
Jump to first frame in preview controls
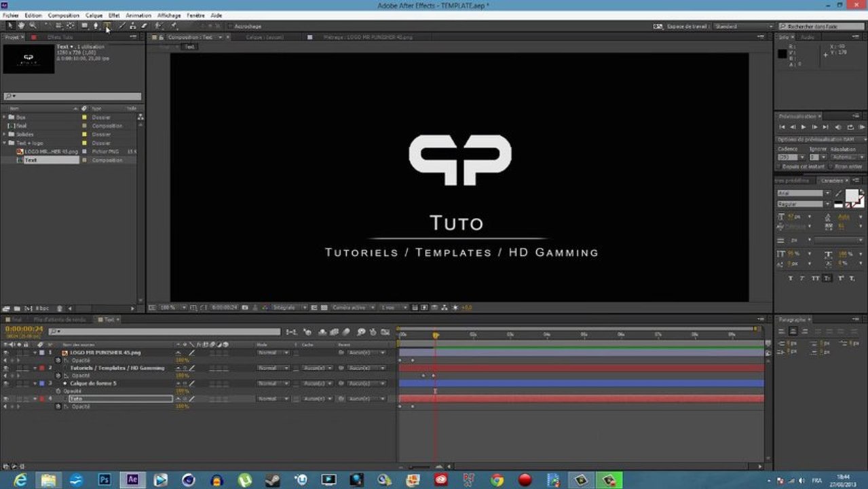click(782, 127)
